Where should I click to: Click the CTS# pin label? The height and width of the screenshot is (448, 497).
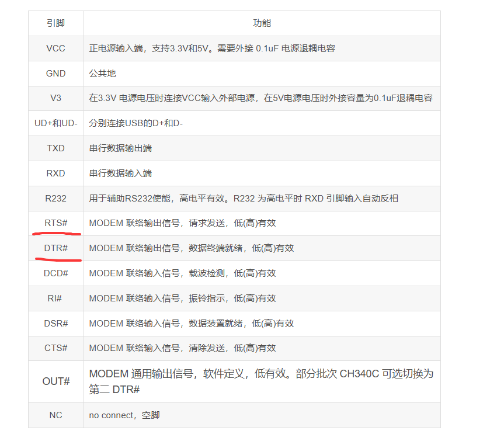tap(56, 348)
